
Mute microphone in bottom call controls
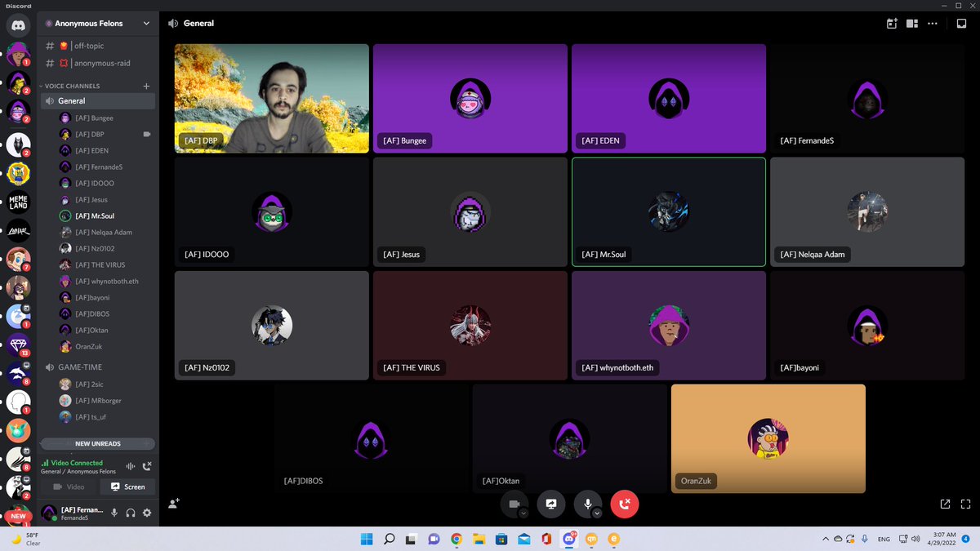pos(587,504)
